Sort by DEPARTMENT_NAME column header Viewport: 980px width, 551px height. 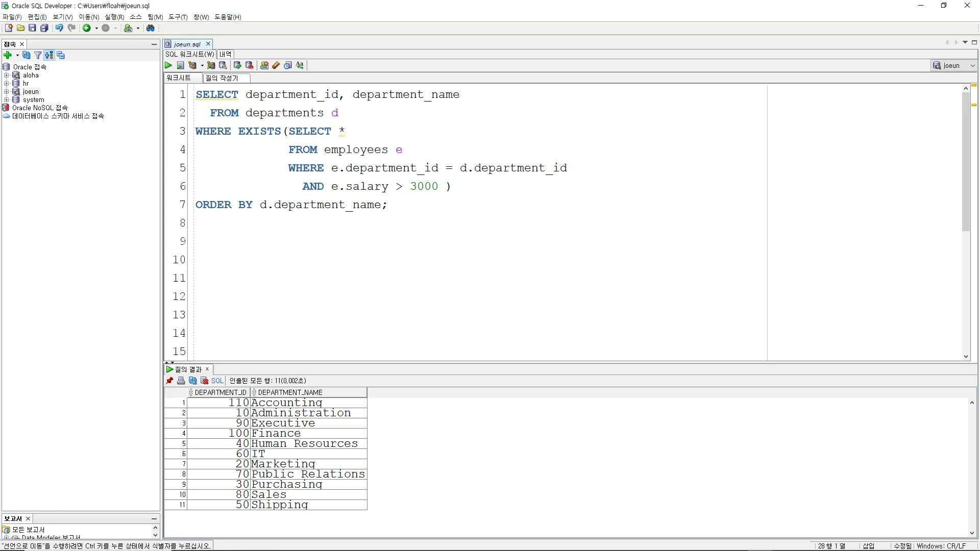(x=290, y=392)
